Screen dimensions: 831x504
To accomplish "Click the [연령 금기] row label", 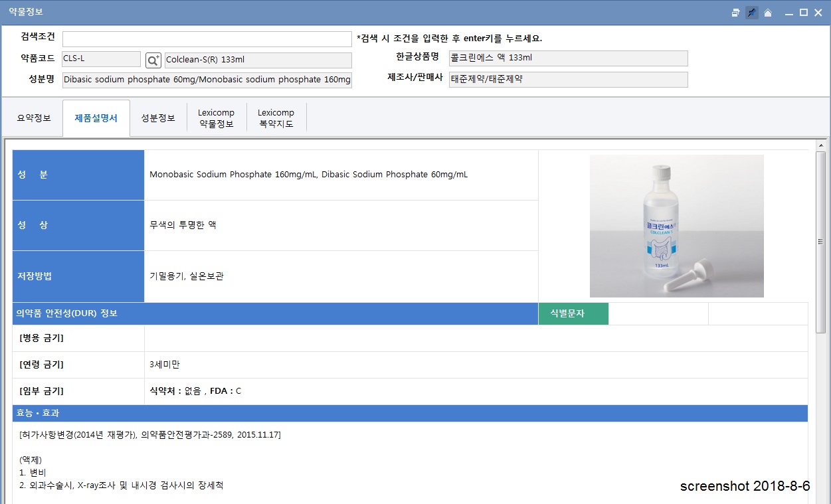I will point(42,365).
